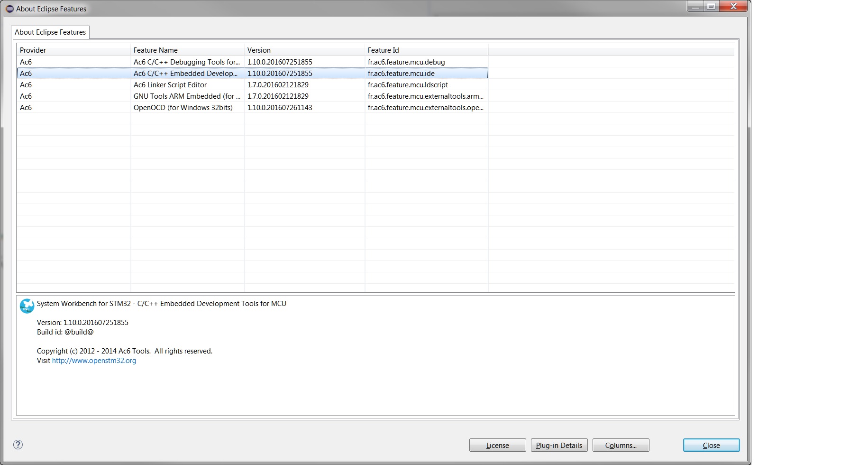Viewport: 868px width, 465px height.
Task: Open Plug-in Details for selected feature
Action: [x=559, y=445]
